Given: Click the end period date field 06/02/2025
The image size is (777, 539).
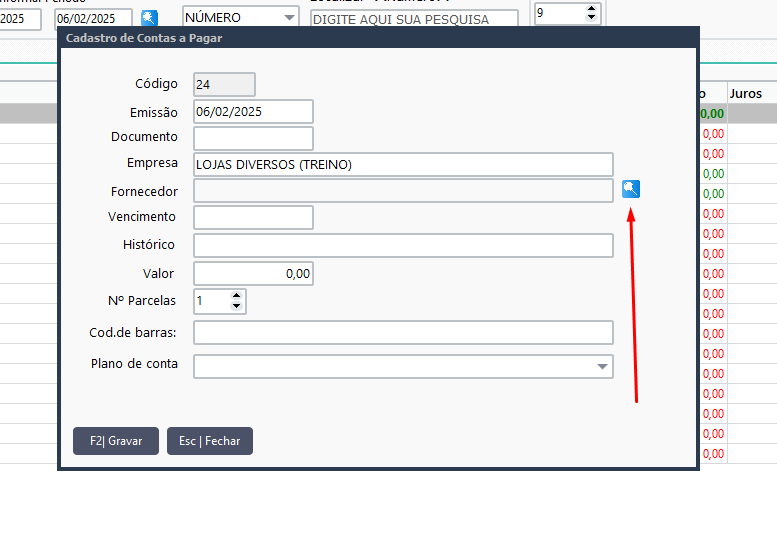Looking at the screenshot, I should tap(93, 19).
